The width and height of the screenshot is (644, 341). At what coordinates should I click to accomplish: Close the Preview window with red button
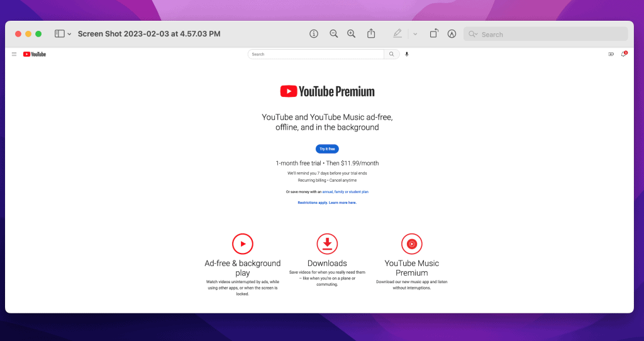(18, 34)
